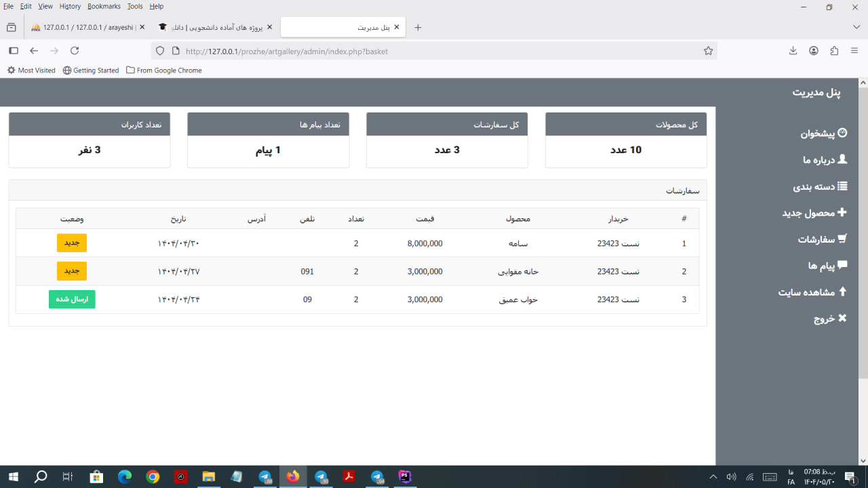Reload the page with the refresh button
The height and width of the screenshot is (488, 868).
(75, 51)
